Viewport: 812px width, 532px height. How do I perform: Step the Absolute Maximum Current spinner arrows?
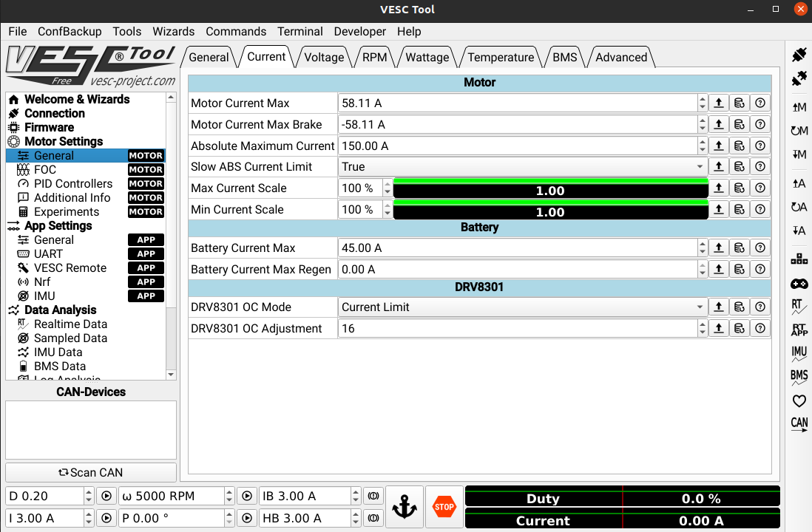(x=703, y=146)
